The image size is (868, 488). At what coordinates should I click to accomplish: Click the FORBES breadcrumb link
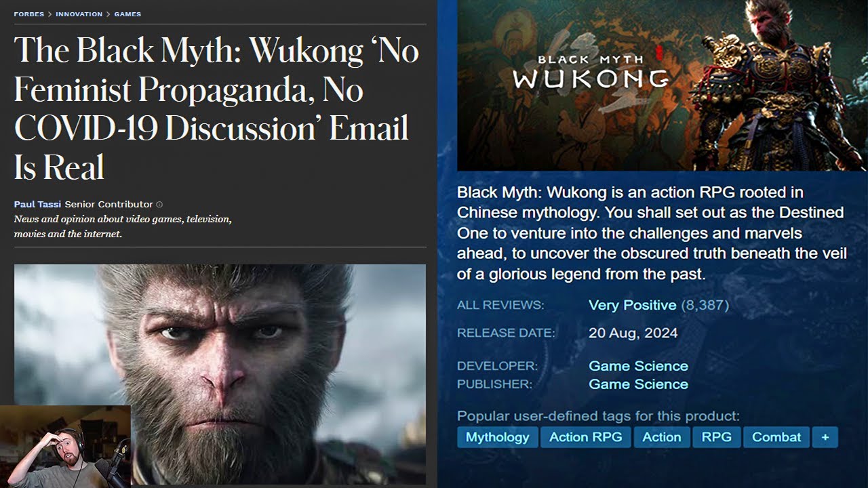(29, 14)
